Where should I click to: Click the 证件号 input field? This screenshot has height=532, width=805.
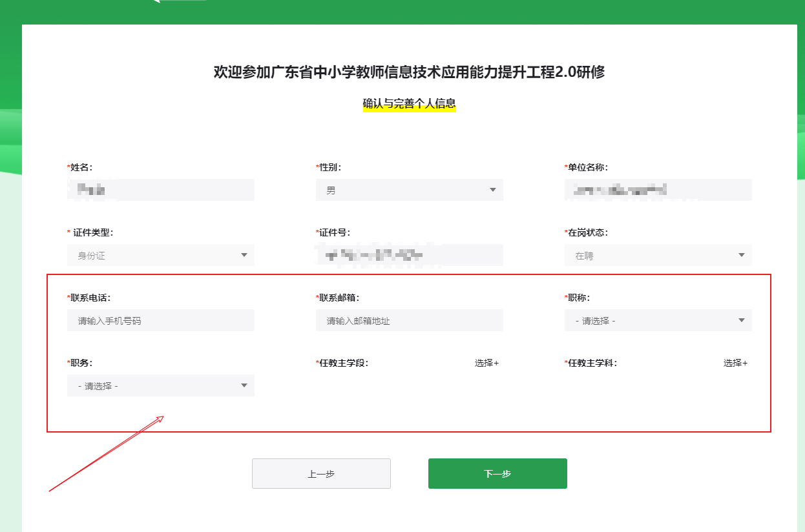410,255
